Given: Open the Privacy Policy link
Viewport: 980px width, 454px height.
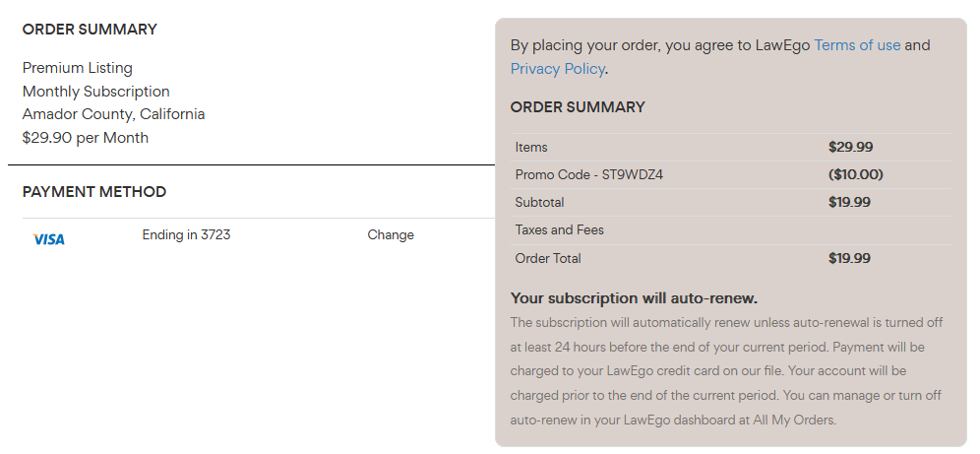Looking at the screenshot, I should (557, 68).
